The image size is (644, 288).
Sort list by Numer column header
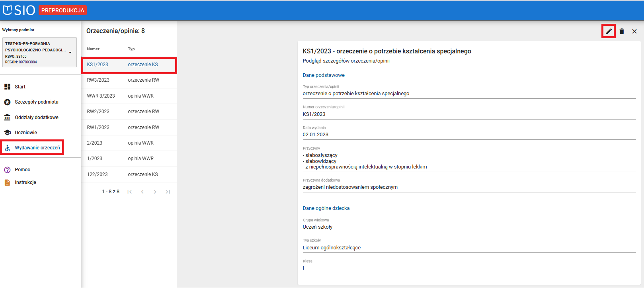pos(93,49)
